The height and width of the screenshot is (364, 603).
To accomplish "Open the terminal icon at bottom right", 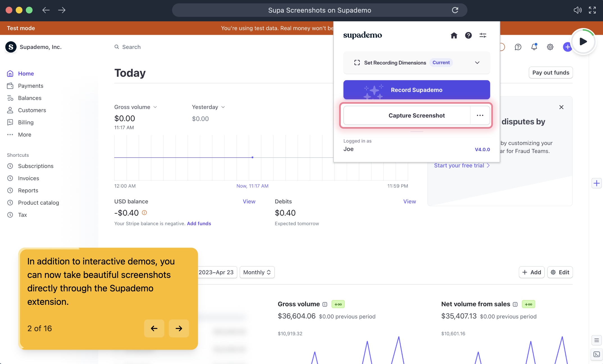I will click(x=597, y=354).
